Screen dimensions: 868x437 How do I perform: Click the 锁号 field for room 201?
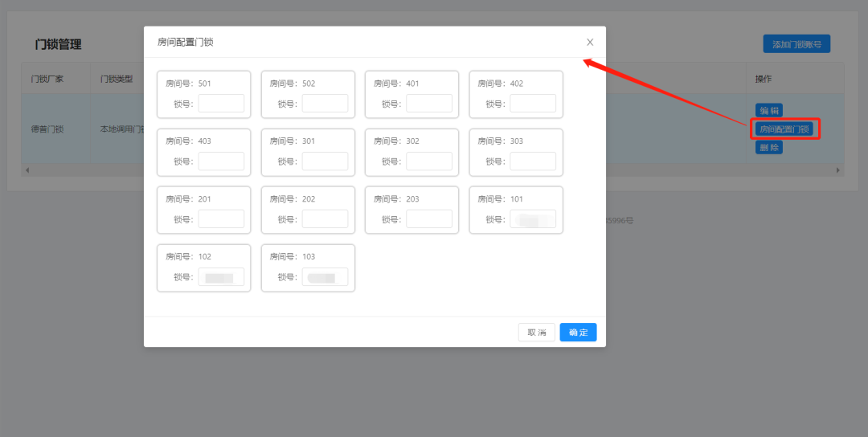pos(221,219)
